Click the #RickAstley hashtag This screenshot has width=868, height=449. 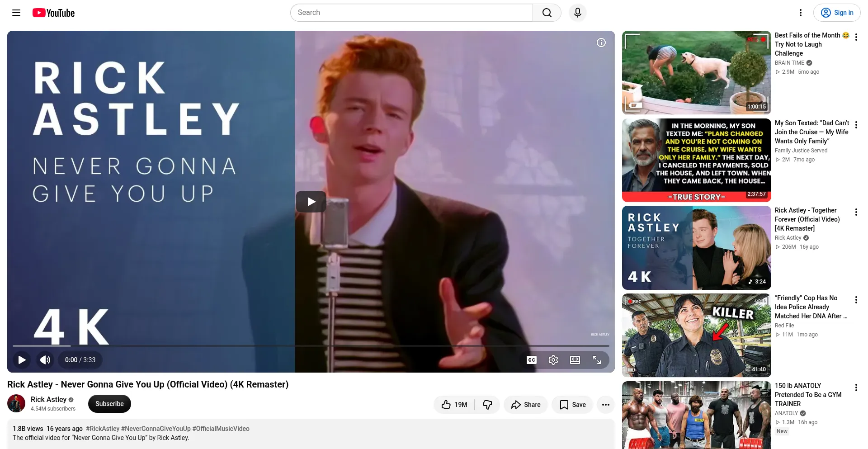(103, 429)
